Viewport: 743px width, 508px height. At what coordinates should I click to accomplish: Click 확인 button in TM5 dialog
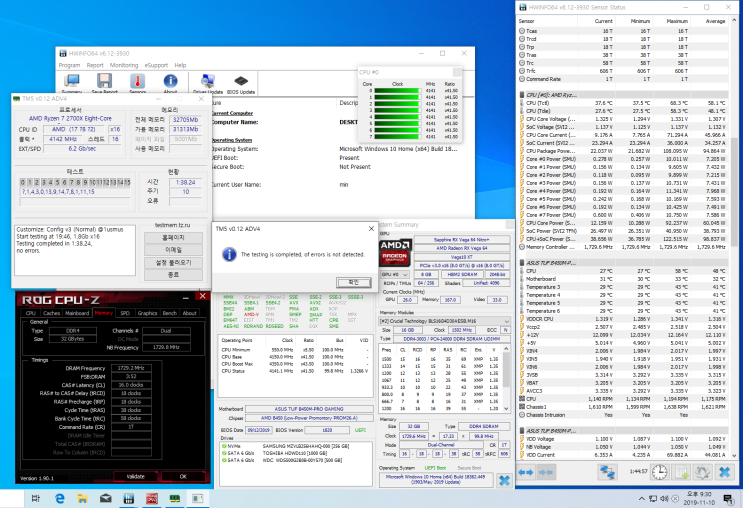point(353,282)
